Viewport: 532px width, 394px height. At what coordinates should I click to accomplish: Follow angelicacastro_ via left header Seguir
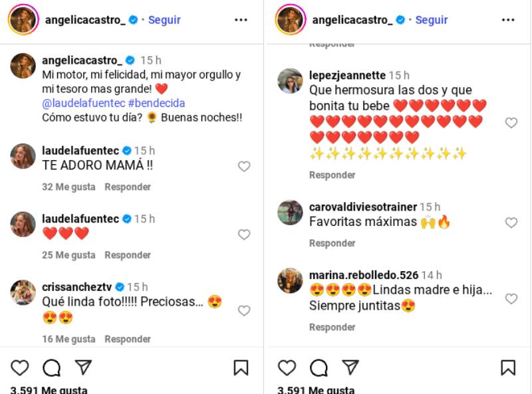[164, 20]
